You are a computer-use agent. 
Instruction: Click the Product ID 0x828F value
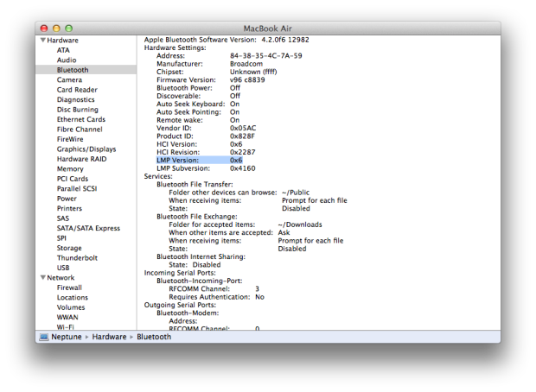coord(242,136)
